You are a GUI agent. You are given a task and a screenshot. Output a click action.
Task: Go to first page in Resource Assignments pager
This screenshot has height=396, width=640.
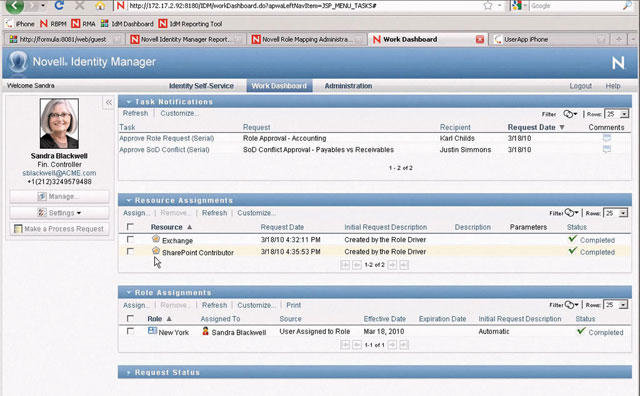pyautogui.click(x=345, y=265)
